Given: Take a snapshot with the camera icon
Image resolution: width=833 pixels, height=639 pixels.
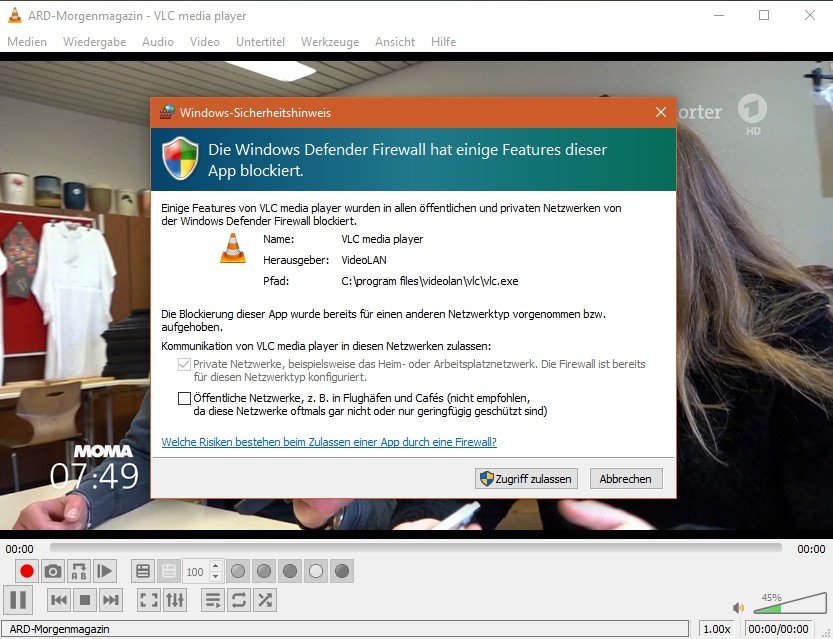Looking at the screenshot, I should [x=53, y=572].
